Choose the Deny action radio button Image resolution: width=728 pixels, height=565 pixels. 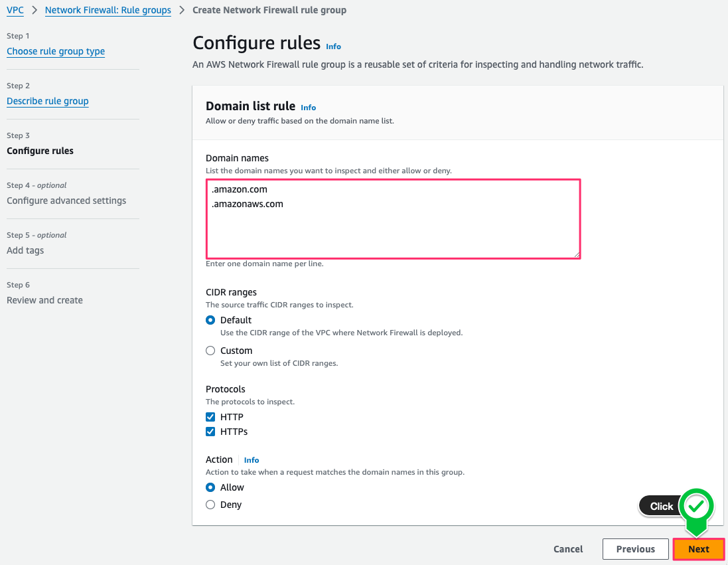pyautogui.click(x=210, y=505)
